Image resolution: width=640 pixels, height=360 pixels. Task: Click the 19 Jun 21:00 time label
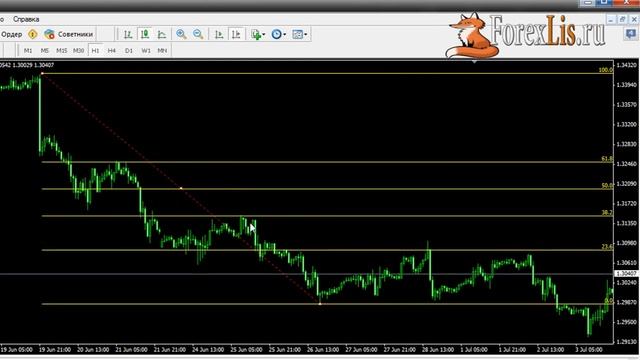tap(55, 350)
